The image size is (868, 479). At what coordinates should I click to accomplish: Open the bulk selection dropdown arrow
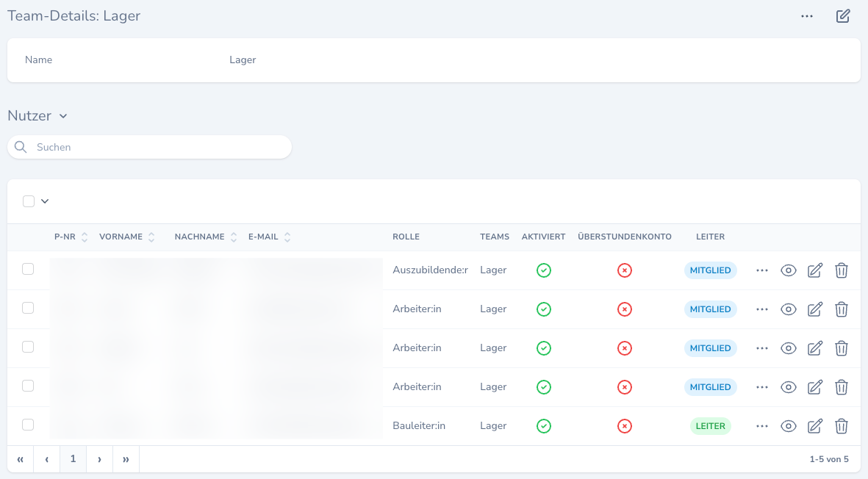[45, 201]
